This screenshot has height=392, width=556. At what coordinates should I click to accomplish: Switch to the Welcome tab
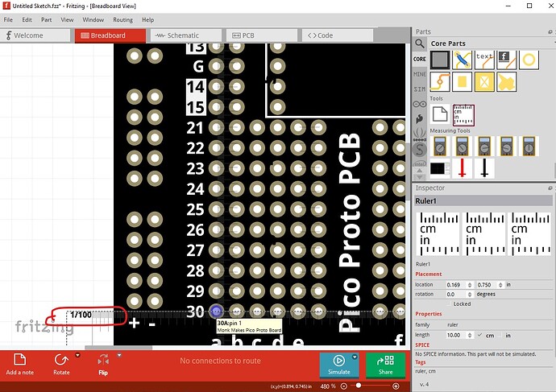(35, 35)
